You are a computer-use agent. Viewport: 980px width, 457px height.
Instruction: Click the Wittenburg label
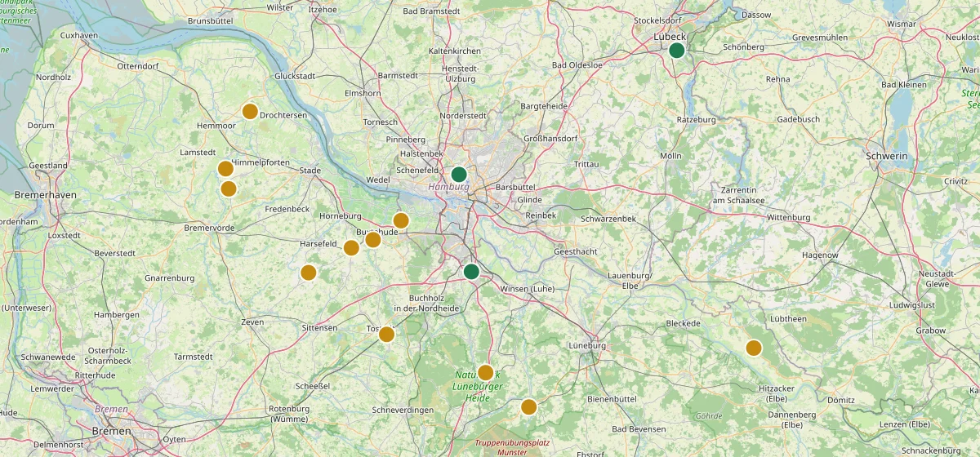788,218
